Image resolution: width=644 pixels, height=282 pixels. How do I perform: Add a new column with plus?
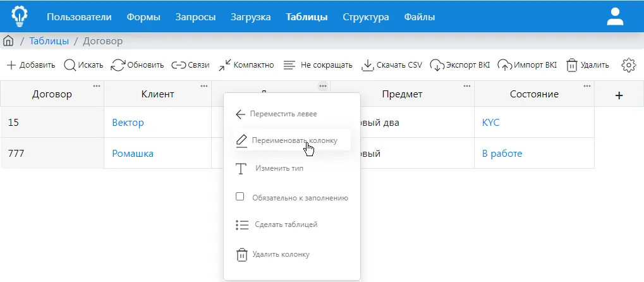click(619, 95)
